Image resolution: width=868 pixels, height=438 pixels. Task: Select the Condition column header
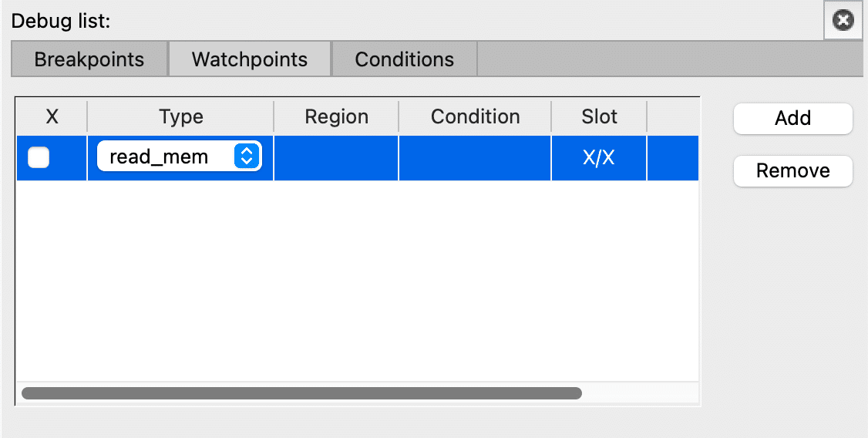475,117
